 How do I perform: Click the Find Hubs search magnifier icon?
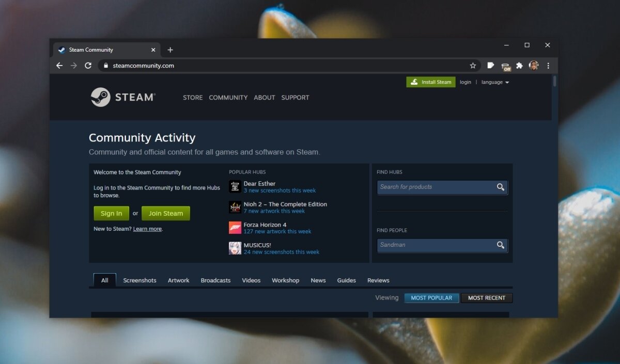pos(500,187)
